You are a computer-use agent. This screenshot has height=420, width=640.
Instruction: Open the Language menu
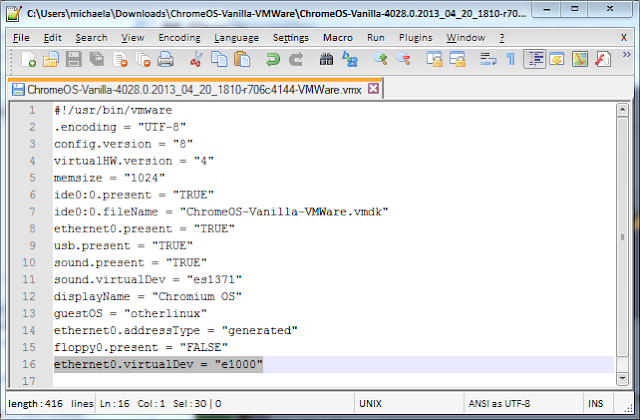click(236, 38)
